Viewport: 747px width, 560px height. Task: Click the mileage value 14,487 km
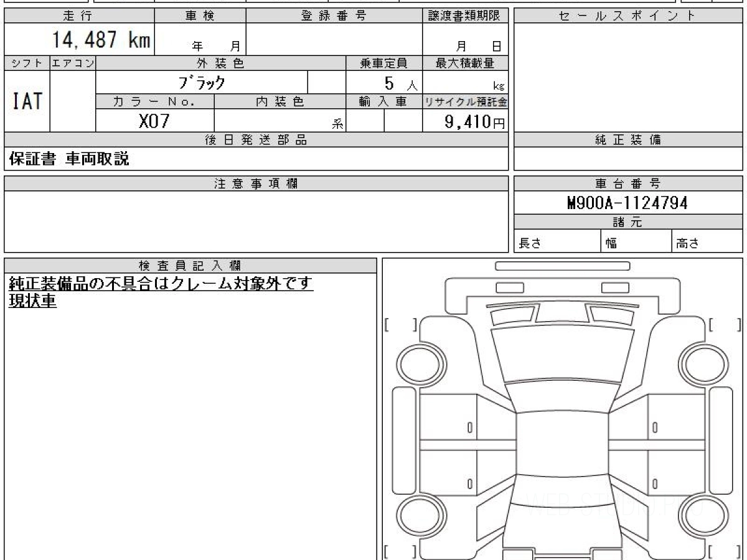point(101,40)
